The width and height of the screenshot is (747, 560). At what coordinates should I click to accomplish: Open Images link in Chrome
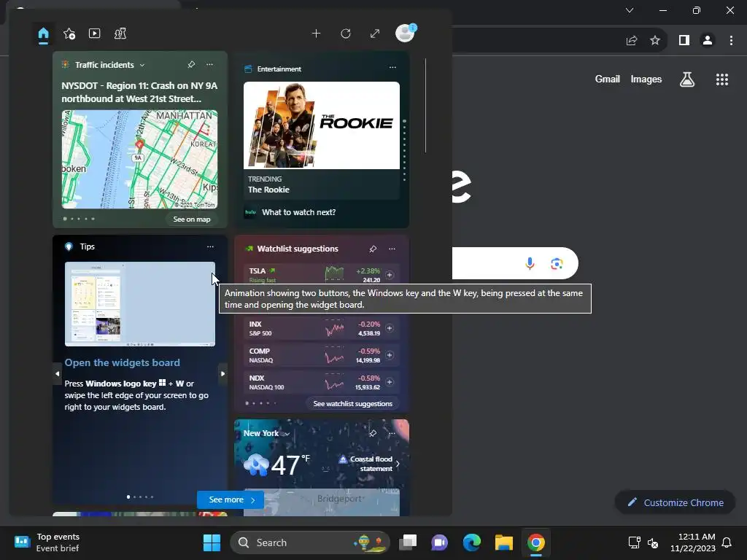pos(646,79)
